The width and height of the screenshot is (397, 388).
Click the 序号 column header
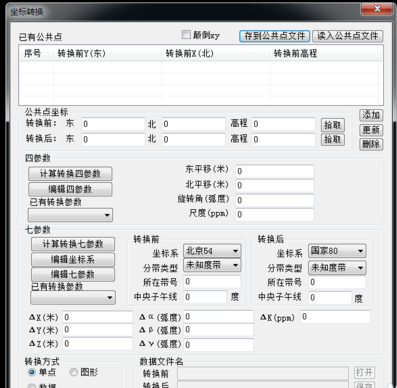click(36, 53)
